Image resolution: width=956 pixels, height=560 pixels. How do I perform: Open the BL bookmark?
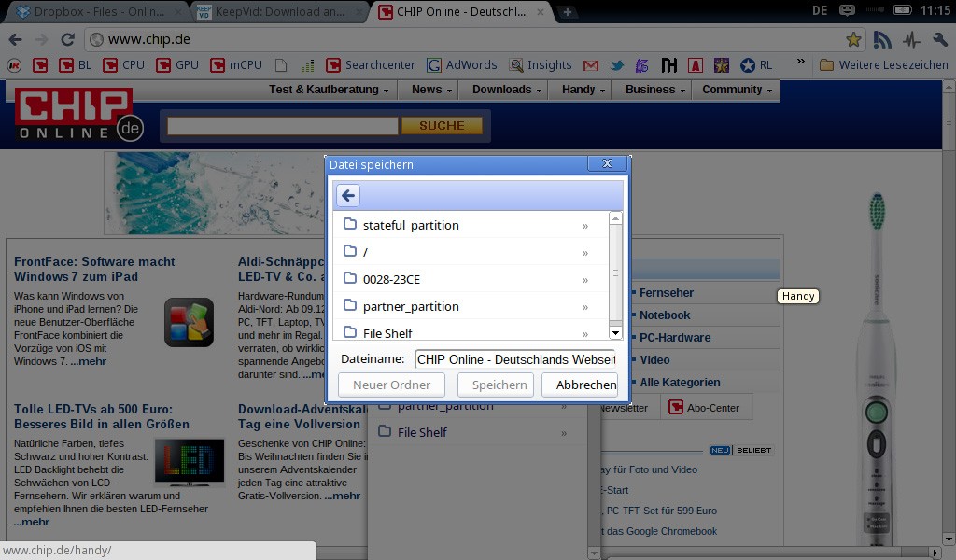[75, 65]
